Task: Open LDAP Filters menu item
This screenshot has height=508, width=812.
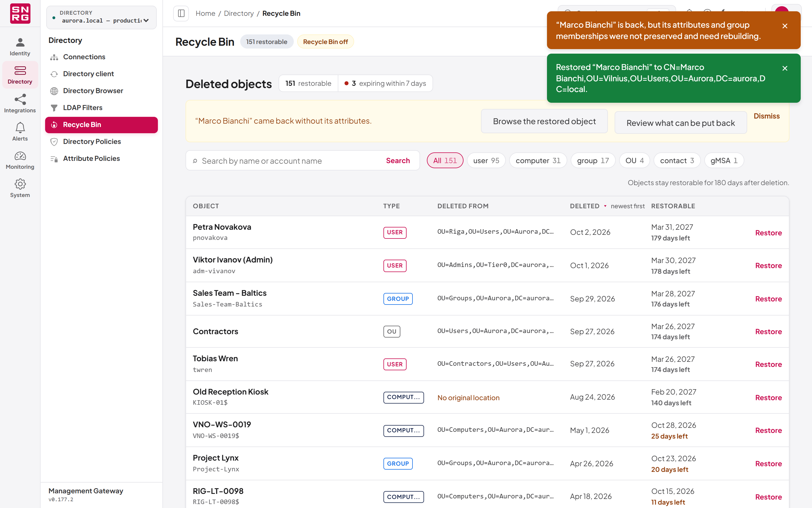Action: click(101, 108)
